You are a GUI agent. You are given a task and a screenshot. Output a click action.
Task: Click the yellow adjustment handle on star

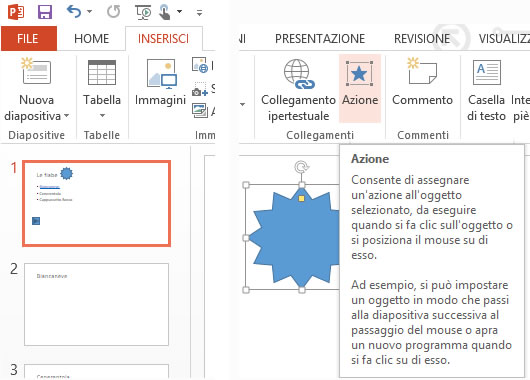point(302,198)
